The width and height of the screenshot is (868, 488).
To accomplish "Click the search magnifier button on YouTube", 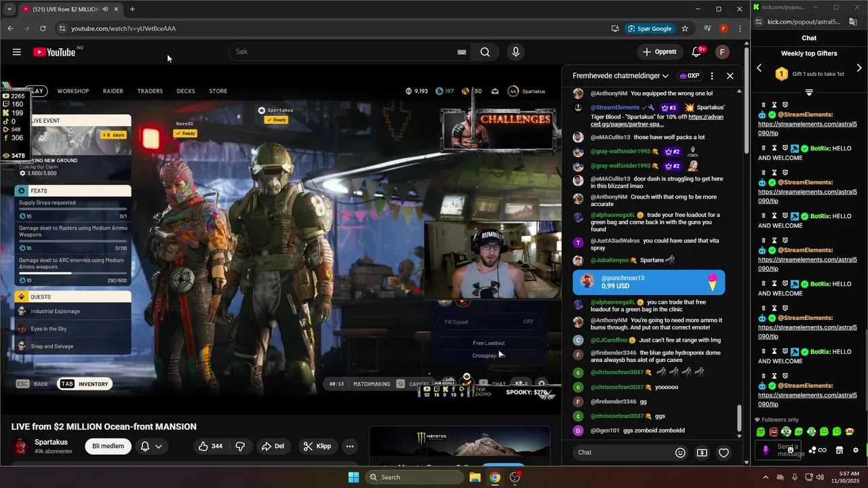I will (x=485, y=52).
